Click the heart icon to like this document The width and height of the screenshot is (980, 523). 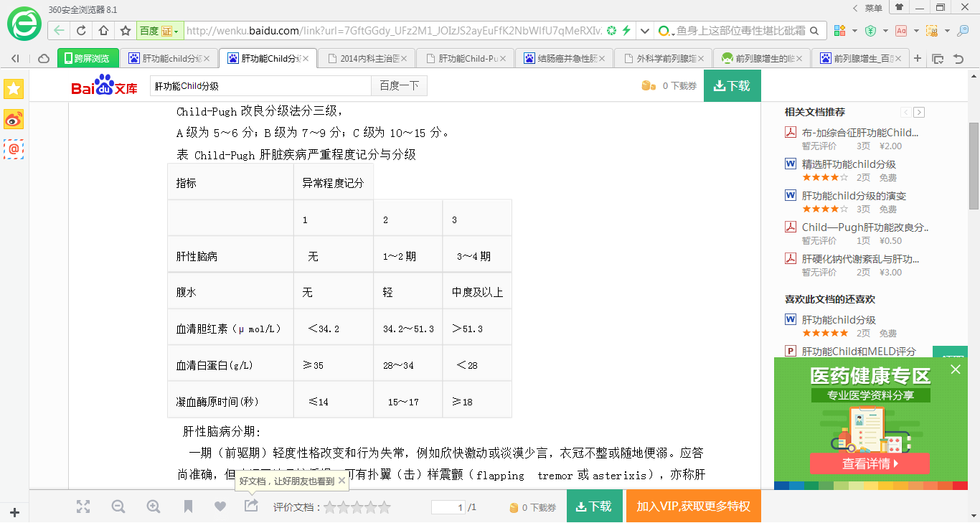point(220,506)
